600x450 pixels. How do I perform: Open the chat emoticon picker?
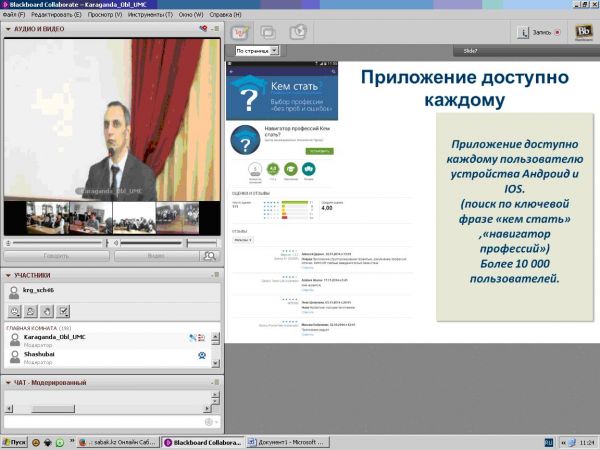208,422
